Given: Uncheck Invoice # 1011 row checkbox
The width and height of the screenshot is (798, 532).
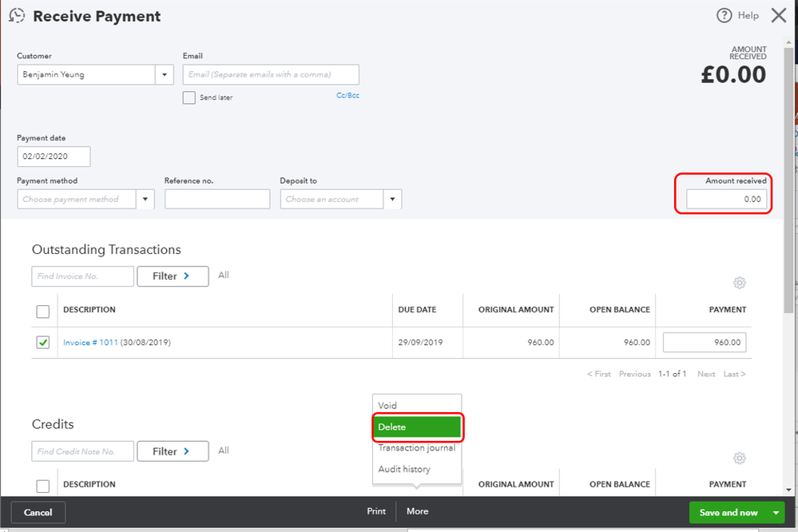Looking at the screenshot, I should tap(43, 343).
